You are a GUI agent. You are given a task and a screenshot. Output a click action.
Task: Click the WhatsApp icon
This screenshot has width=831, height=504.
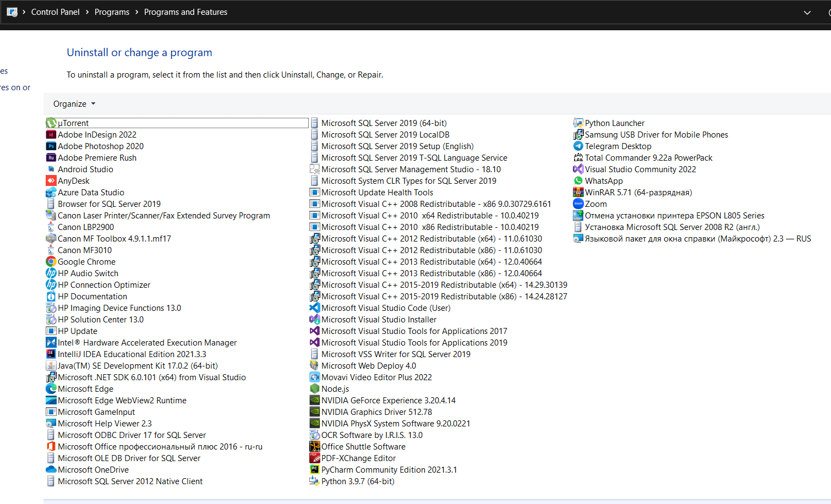(x=578, y=181)
